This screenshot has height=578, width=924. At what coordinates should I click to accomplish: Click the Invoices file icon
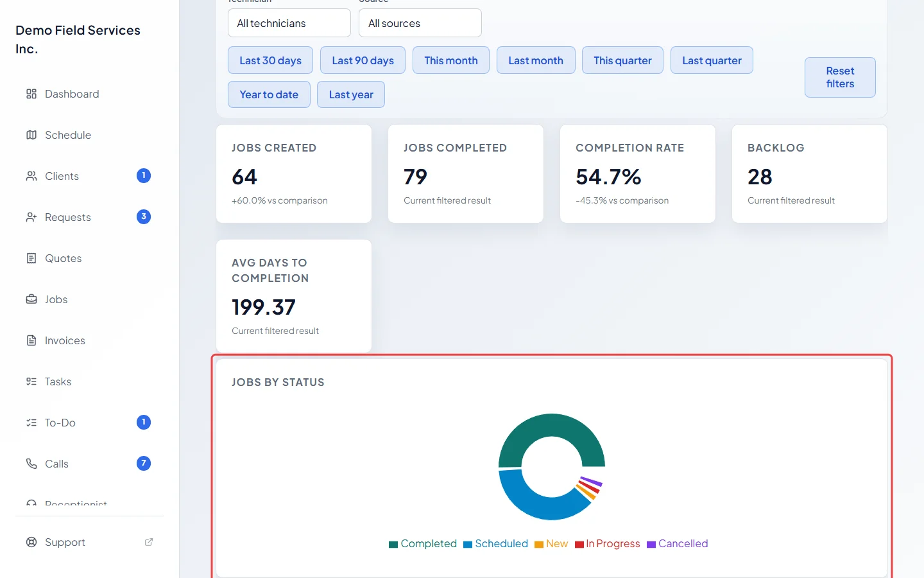tap(31, 340)
